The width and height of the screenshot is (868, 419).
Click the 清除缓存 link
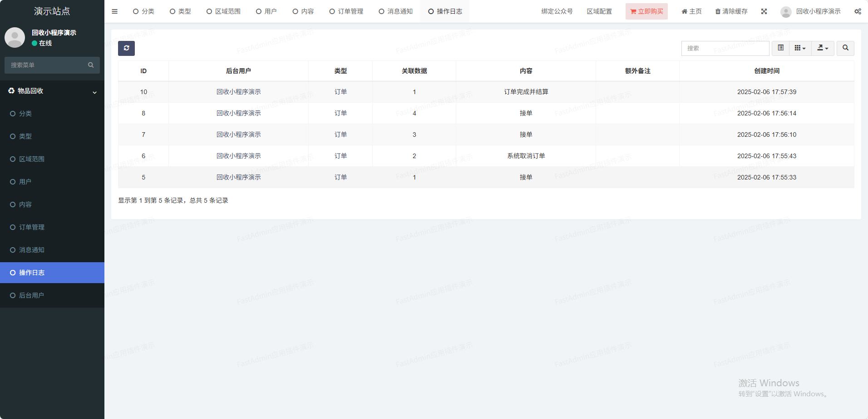click(x=731, y=11)
